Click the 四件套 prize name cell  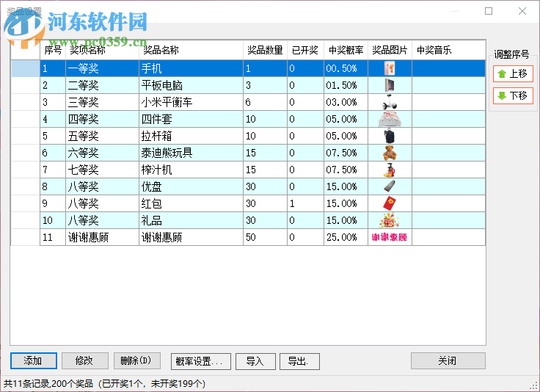(x=191, y=119)
